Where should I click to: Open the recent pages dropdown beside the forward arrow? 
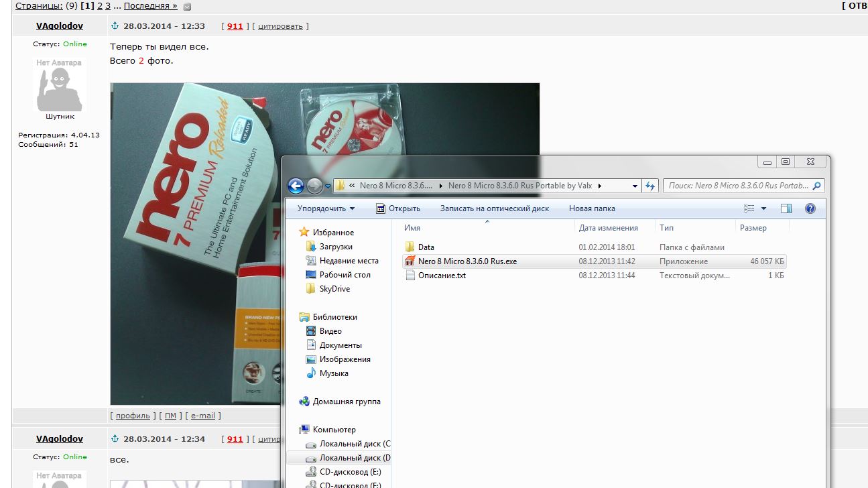click(x=328, y=186)
